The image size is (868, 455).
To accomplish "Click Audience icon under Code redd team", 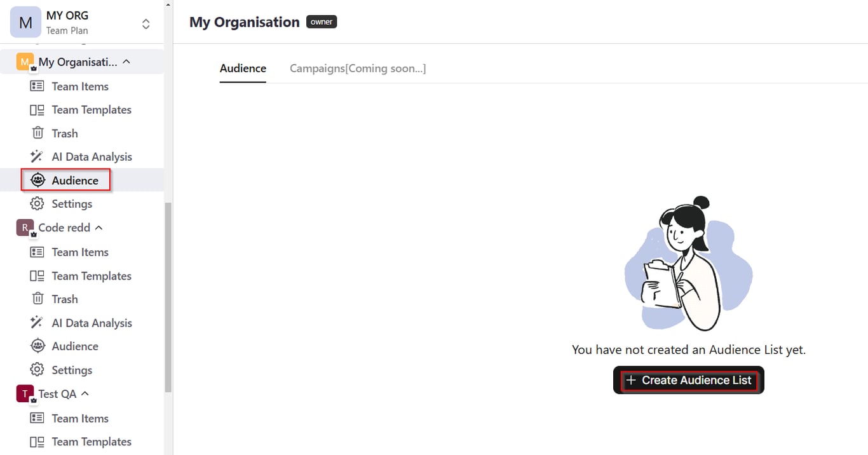I will coord(37,346).
